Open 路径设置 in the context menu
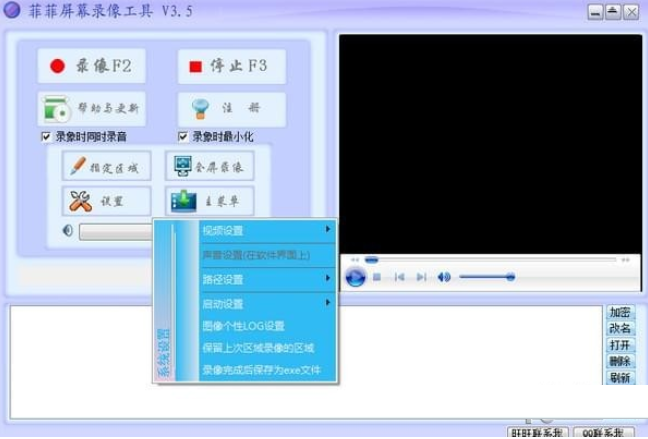This screenshot has height=439, width=648. [x=267, y=279]
